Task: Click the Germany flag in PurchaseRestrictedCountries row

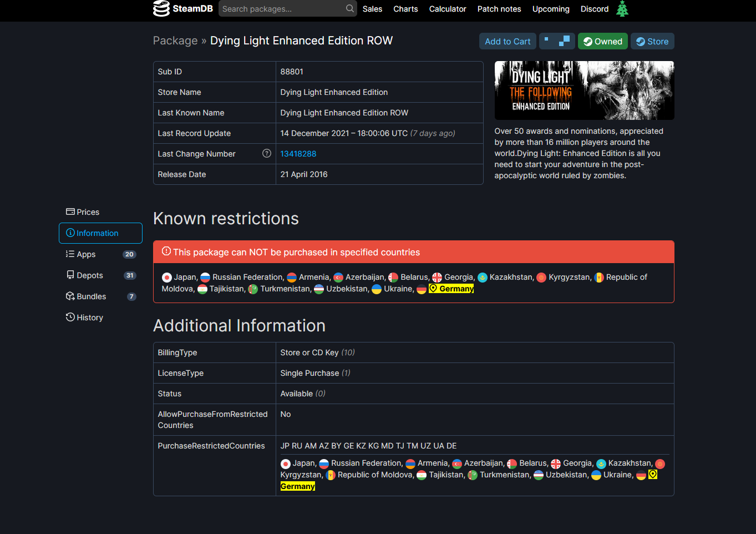Action: 641,475
